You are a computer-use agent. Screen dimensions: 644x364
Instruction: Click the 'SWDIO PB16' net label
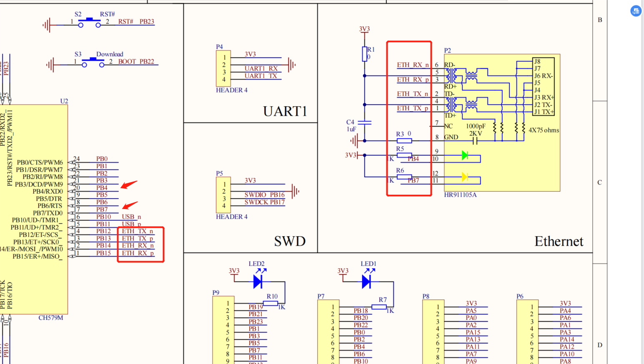(x=265, y=195)
